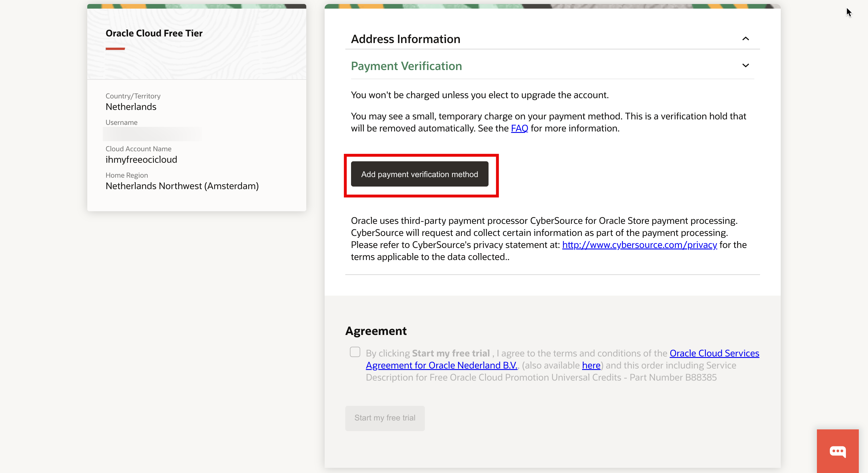Click the Agreement section heading
Viewport: 868px width, 473px height.
pos(376,331)
